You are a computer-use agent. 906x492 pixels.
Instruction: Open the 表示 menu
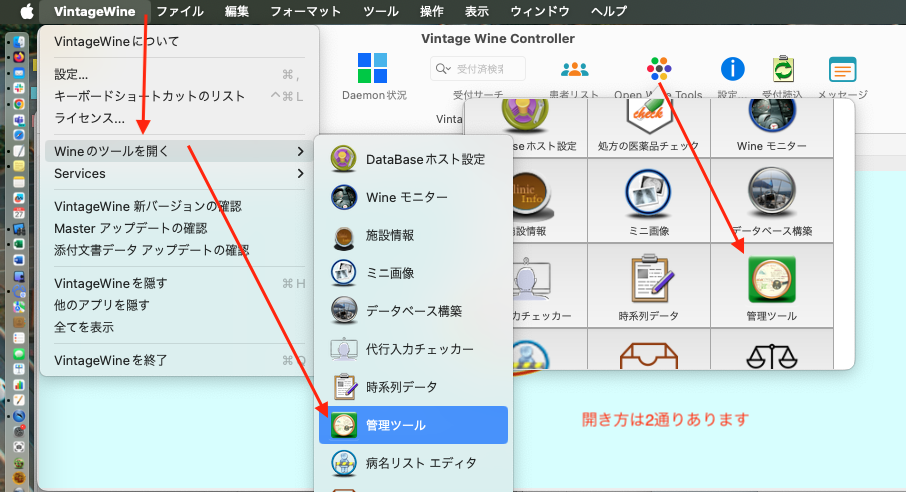[477, 11]
